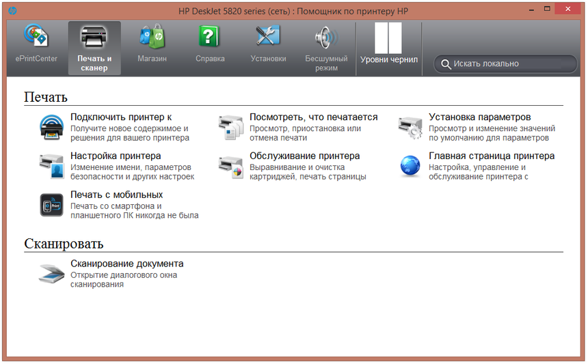Open 'Настройка принтера' link
Image resolution: width=588 pixels, height=364 pixels.
point(116,156)
